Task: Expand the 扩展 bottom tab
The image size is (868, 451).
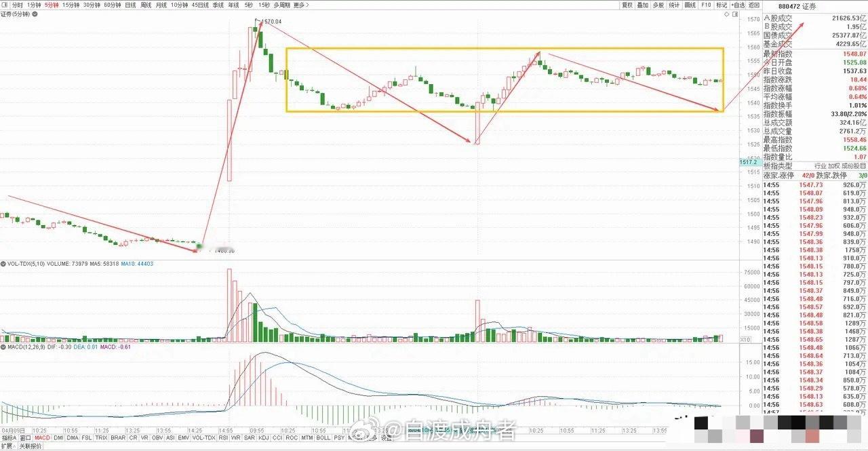Action: [7, 446]
